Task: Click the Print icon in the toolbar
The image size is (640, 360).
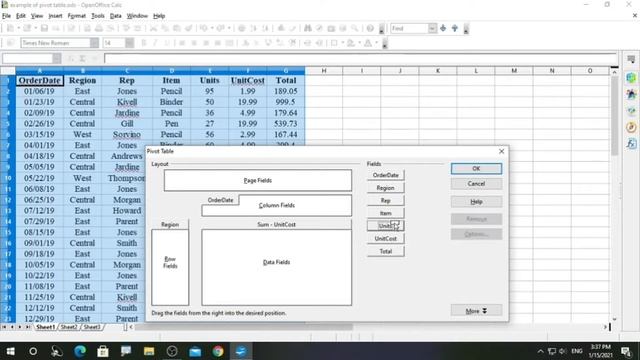Action: click(x=98, y=28)
